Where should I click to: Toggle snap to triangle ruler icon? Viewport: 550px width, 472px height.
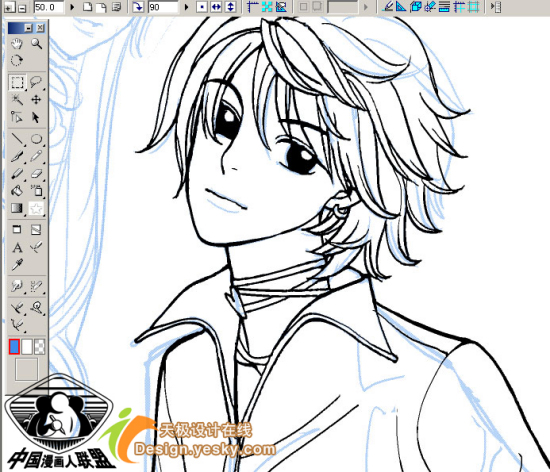pyautogui.click(x=402, y=7)
